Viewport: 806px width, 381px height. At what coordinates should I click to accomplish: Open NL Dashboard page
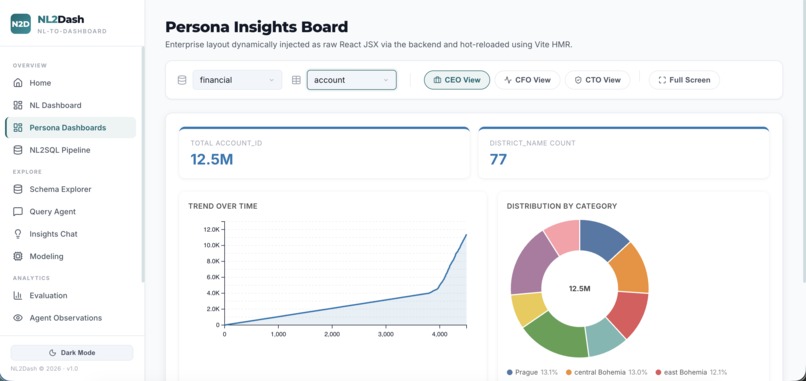71,105
